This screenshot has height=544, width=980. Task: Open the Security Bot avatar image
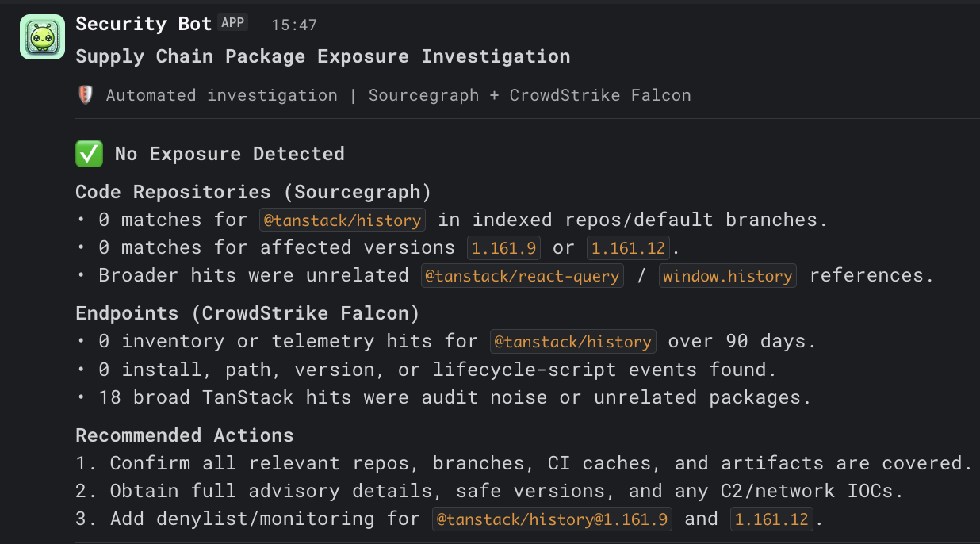42,36
